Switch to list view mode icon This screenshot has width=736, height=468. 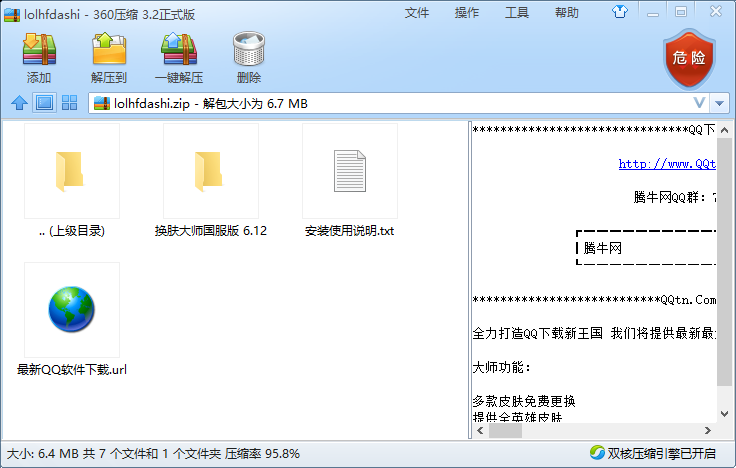(45, 103)
